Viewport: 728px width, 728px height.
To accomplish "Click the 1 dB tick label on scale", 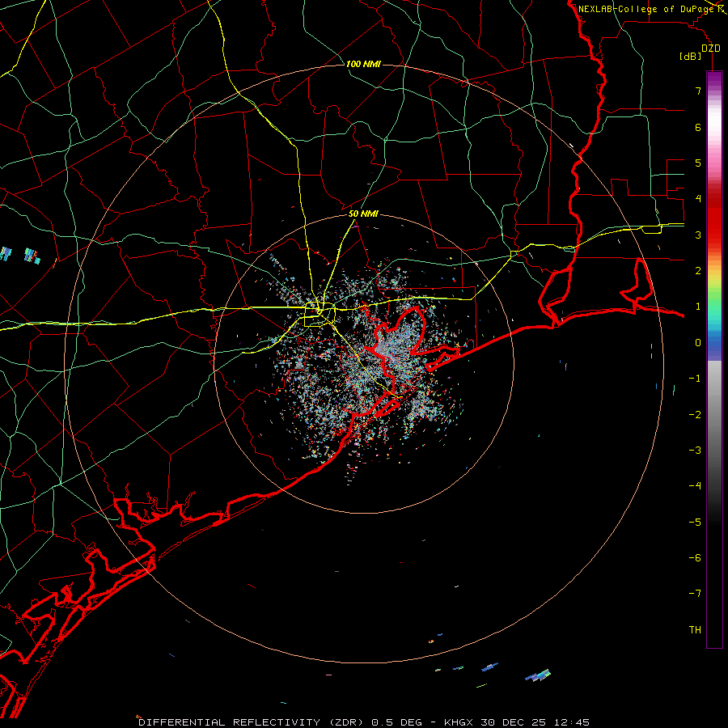I will pyautogui.click(x=698, y=307).
